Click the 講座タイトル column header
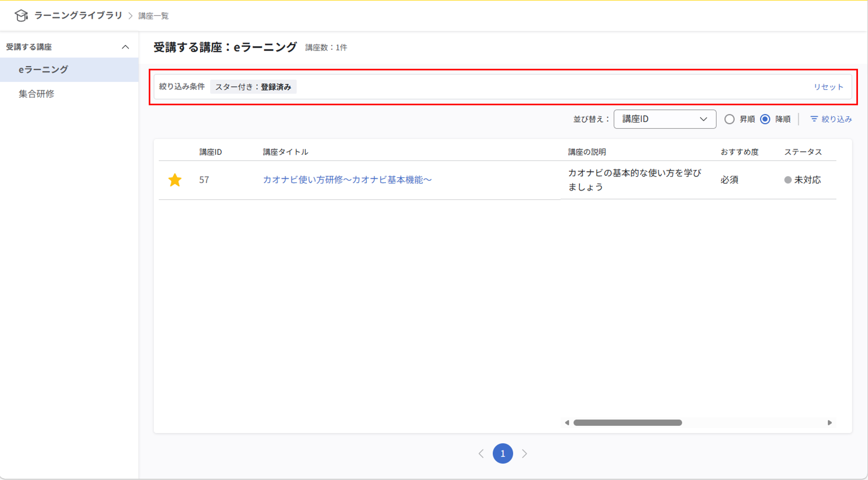Viewport: 868px width, 480px height. pos(285,152)
